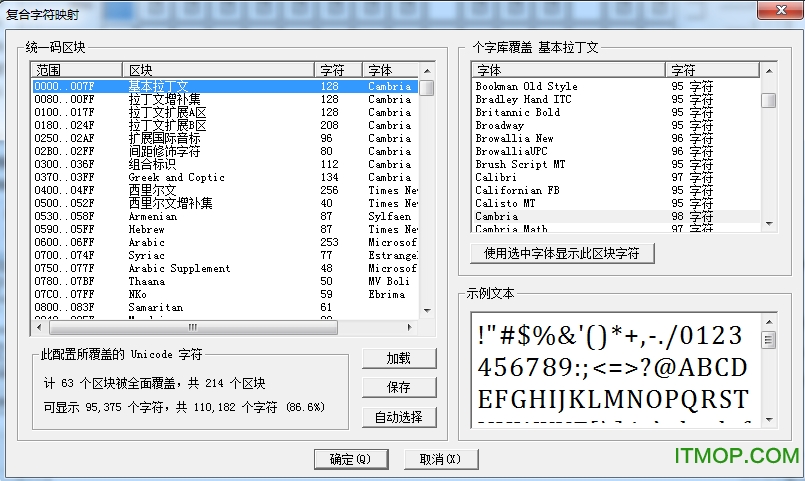The width and height of the screenshot is (805, 481).
Task: Select row 0300..036F 组合标识
Action: tap(225, 164)
